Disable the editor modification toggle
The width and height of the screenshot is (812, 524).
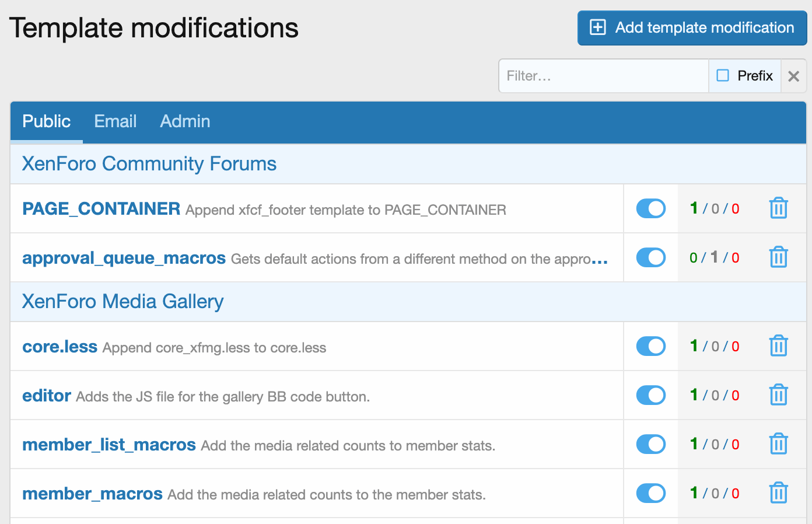click(650, 395)
